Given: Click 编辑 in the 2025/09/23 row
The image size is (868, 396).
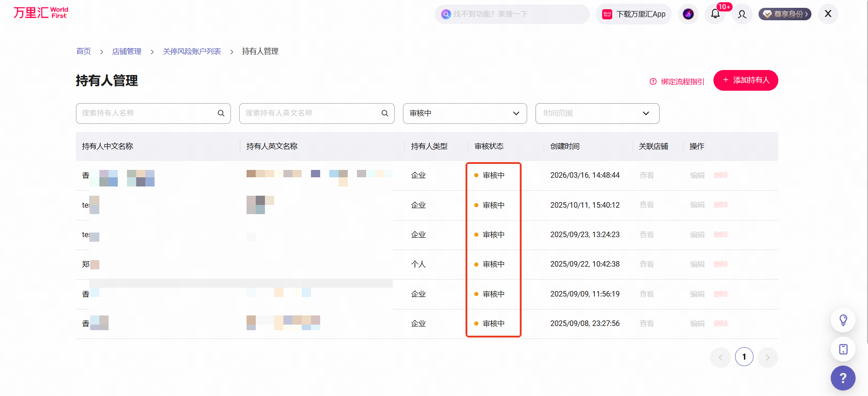Looking at the screenshot, I should click(x=697, y=235).
